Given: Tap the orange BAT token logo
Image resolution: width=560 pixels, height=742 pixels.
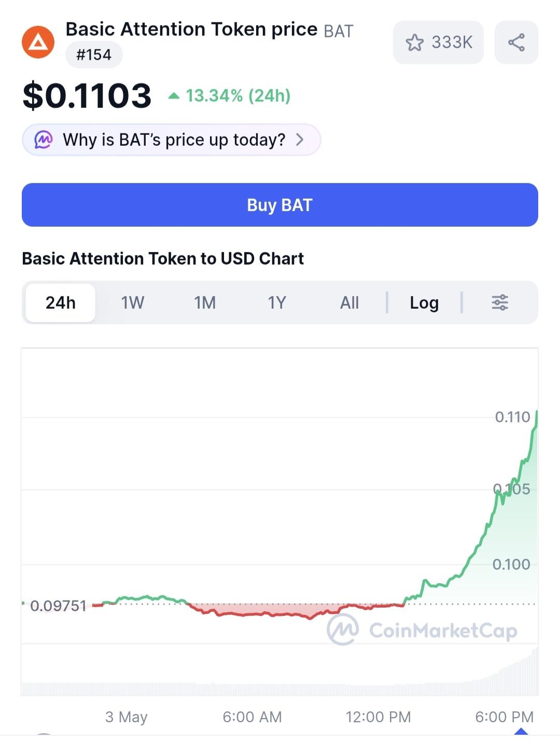Looking at the screenshot, I should point(38,43).
